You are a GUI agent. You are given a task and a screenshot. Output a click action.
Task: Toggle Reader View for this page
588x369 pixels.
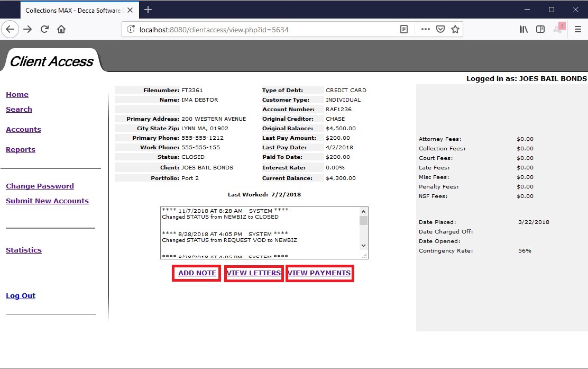click(403, 29)
